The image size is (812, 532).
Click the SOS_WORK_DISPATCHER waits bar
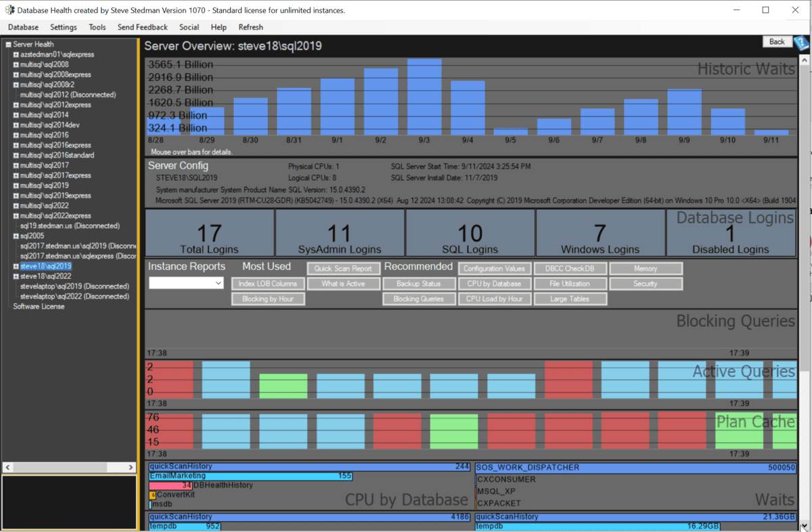click(635, 467)
